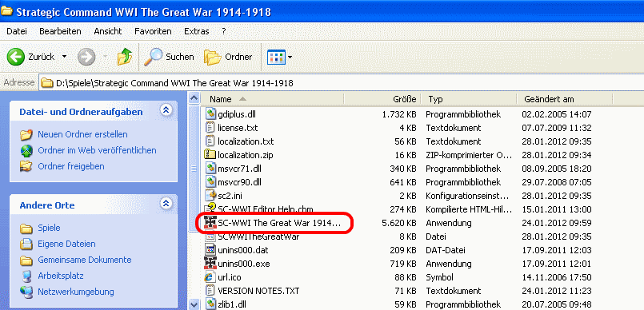Click the file list scroll up arrow
This screenshot has height=310, width=644.
pyautogui.click(x=194, y=99)
